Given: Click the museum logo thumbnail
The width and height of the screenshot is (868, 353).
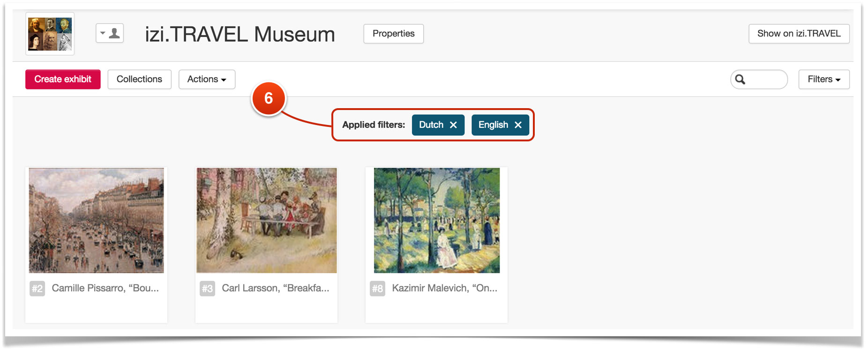Looking at the screenshot, I should [x=50, y=34].
